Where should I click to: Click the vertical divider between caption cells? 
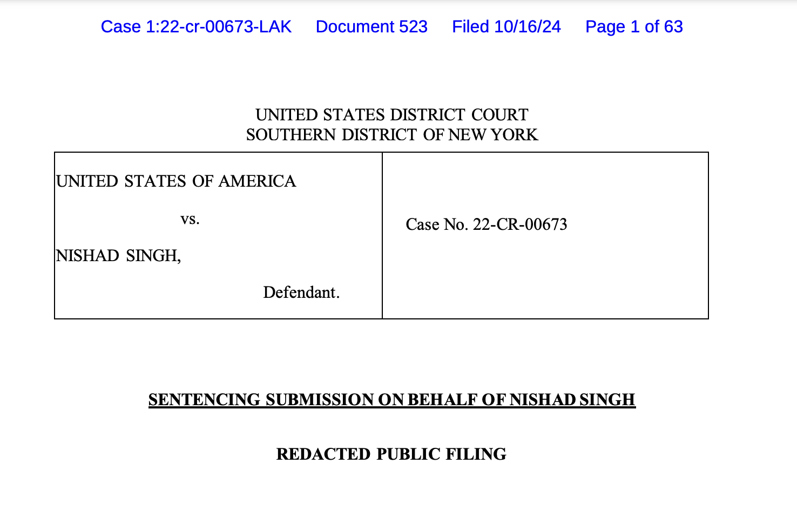(382, 235)
